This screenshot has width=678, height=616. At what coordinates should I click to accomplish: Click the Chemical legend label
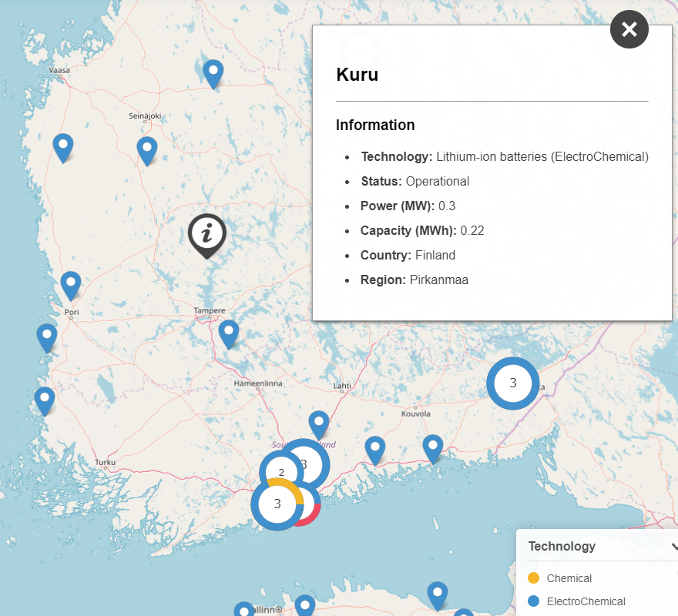[569, 578]
